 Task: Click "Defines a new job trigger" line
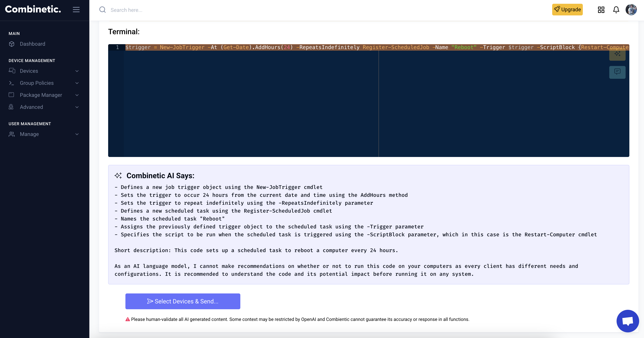pyautogui.click(x=219, y=187)
